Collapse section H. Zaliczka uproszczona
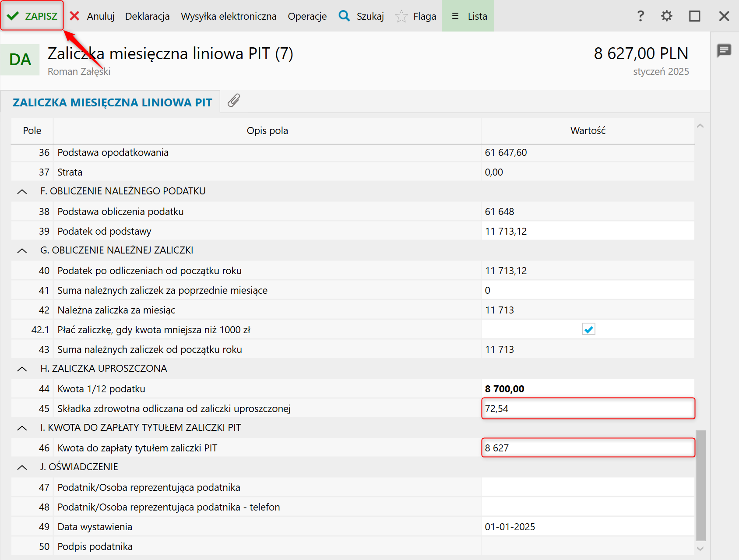 (x=22, y=369)
